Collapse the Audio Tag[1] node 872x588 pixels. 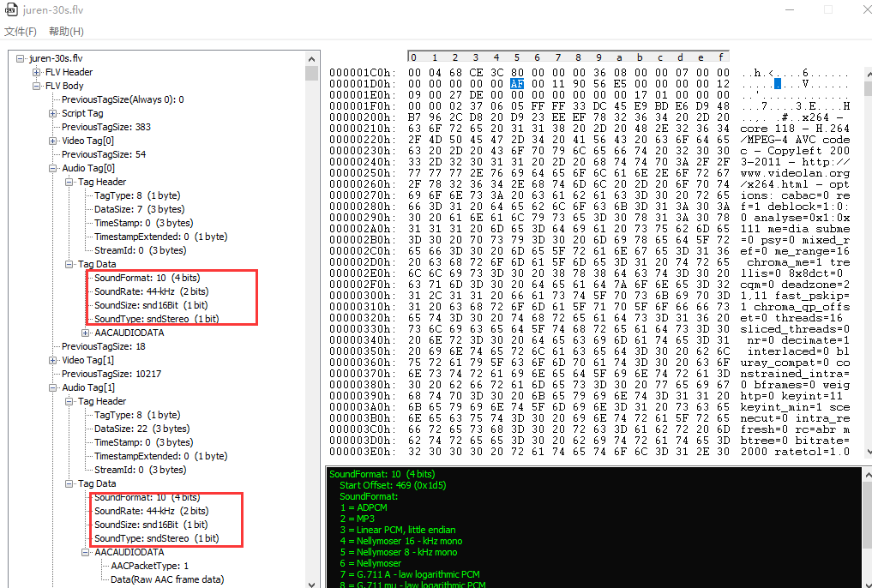(52, 387)
